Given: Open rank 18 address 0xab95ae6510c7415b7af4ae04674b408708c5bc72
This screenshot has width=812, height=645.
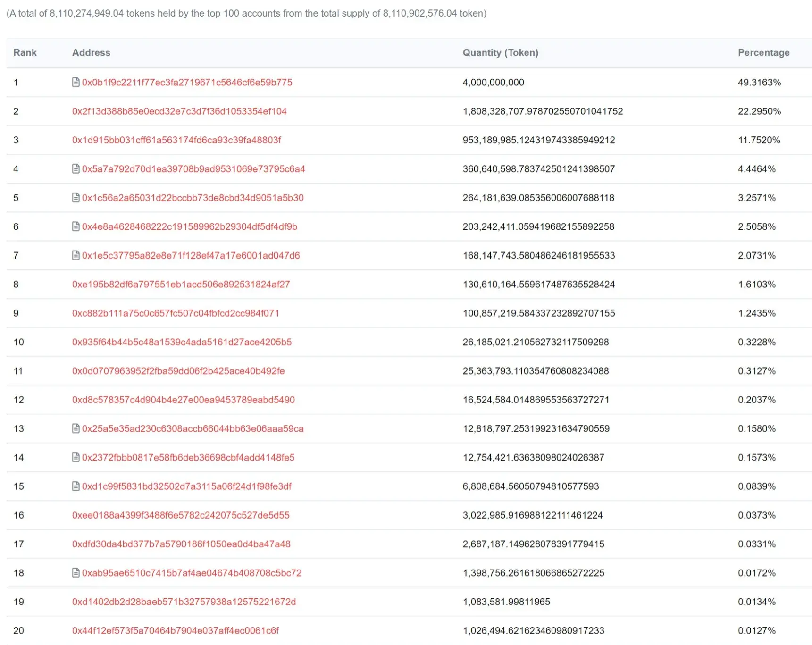Looking at the screenshot, I should (192, 573).
